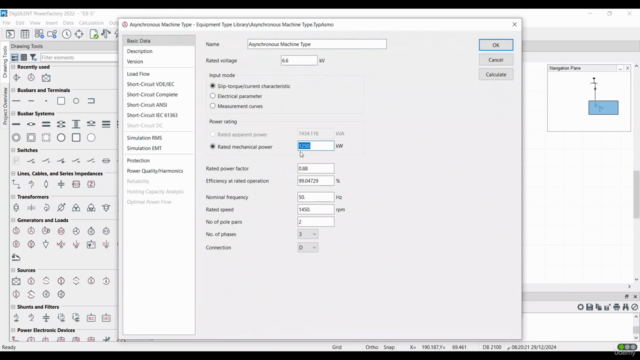Open the No. of phases dropdown

[x=307, y=234]
